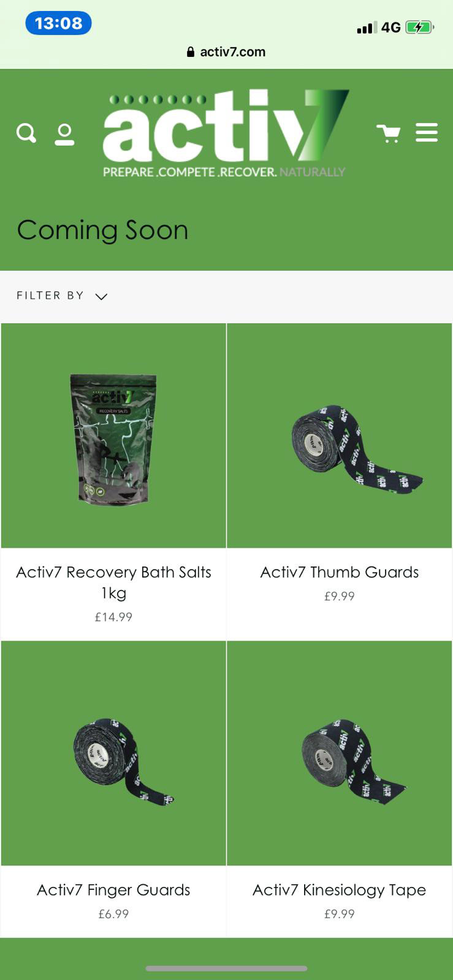Screen dimensions: 453x980
Task: Open Activ7 Thumb Guards product link
Action: point(340,572)
